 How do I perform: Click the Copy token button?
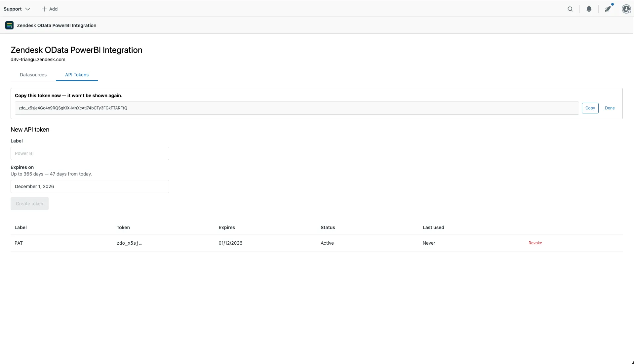coord(590,108)
